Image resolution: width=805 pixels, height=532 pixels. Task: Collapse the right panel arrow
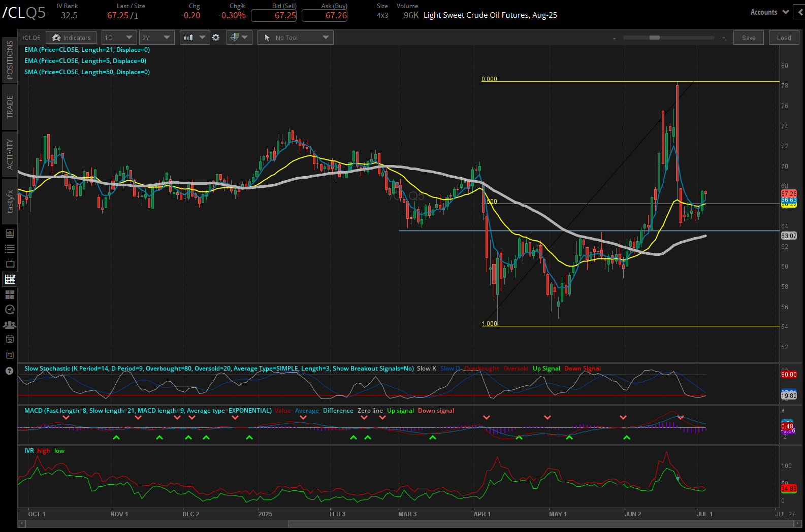(x=800, y=12)
